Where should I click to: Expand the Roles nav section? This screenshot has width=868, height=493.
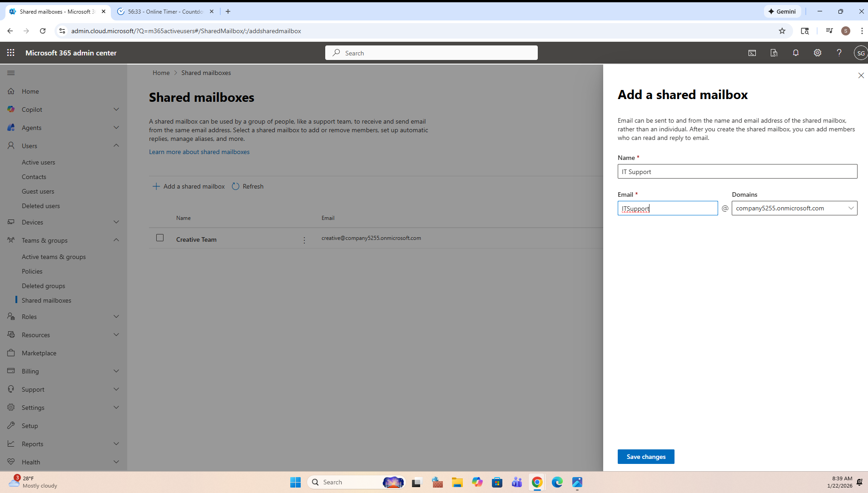point(116,316)
